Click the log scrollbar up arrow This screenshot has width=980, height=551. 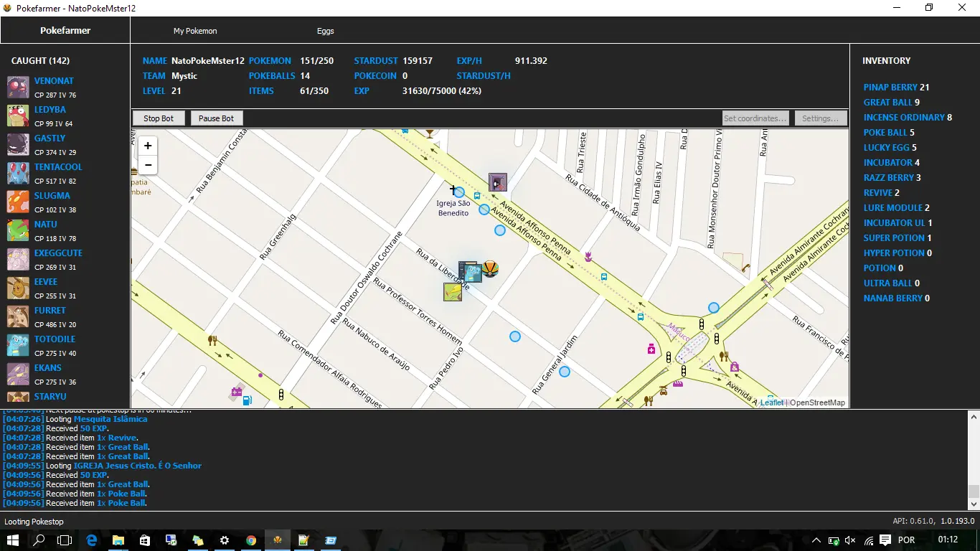point(974,416)
